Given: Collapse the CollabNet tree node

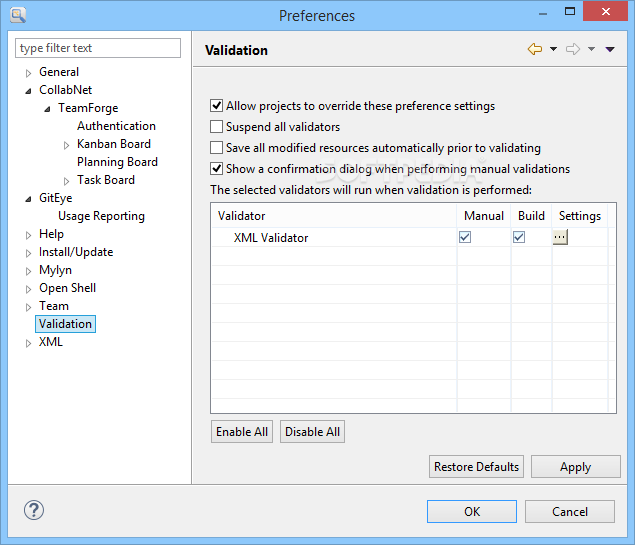Looking at the screenshot, I should click(29, 91).
